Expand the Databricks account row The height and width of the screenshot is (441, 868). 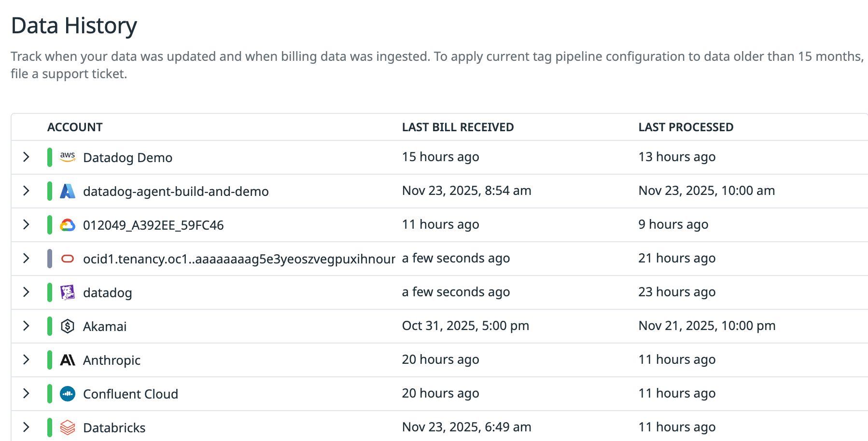point(26,427)
